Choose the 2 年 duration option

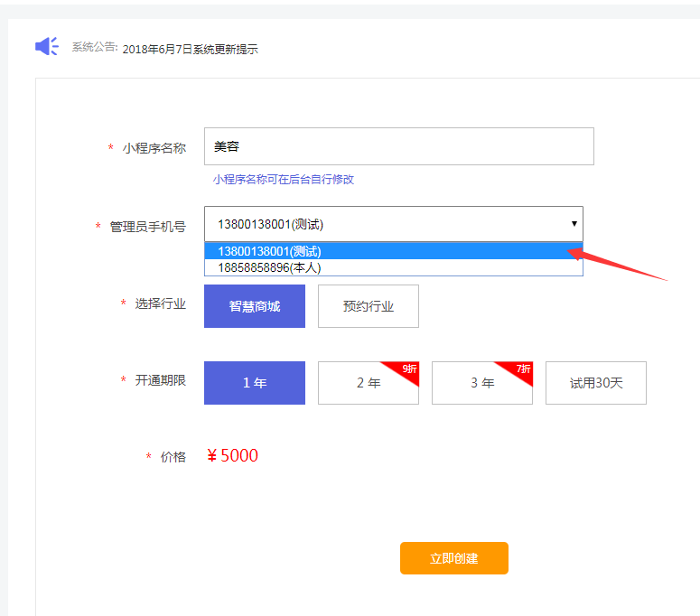coord(368,383)
